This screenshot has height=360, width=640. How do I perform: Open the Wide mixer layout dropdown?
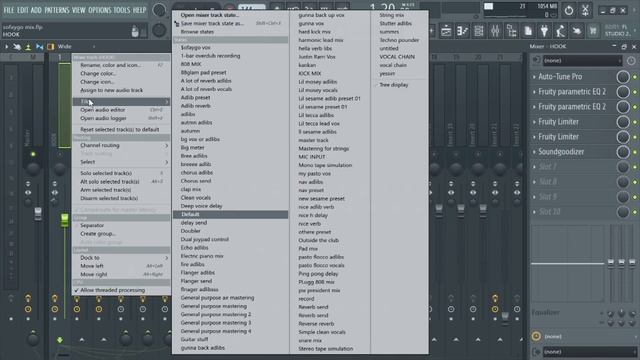point(76,47)
